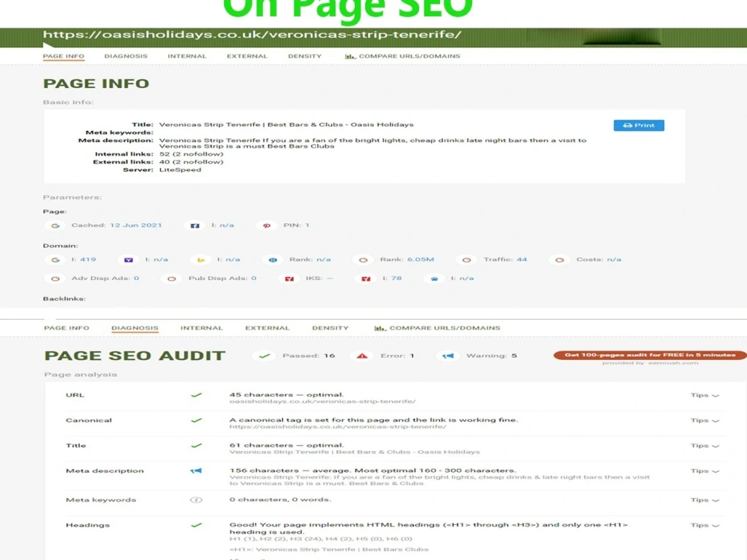Click the Headings row green checkmark

(x=196, y=525)
